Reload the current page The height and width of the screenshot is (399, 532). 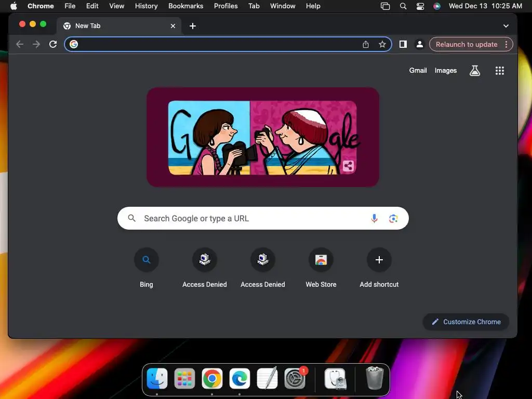pos(53,44)
